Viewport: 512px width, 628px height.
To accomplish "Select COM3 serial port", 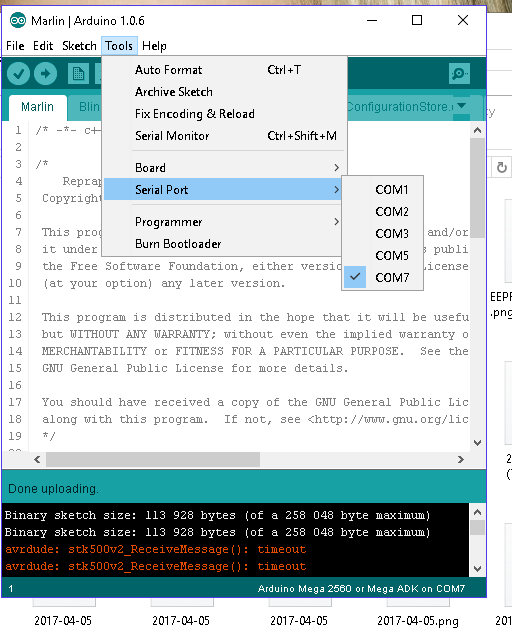I will point(382,233).
